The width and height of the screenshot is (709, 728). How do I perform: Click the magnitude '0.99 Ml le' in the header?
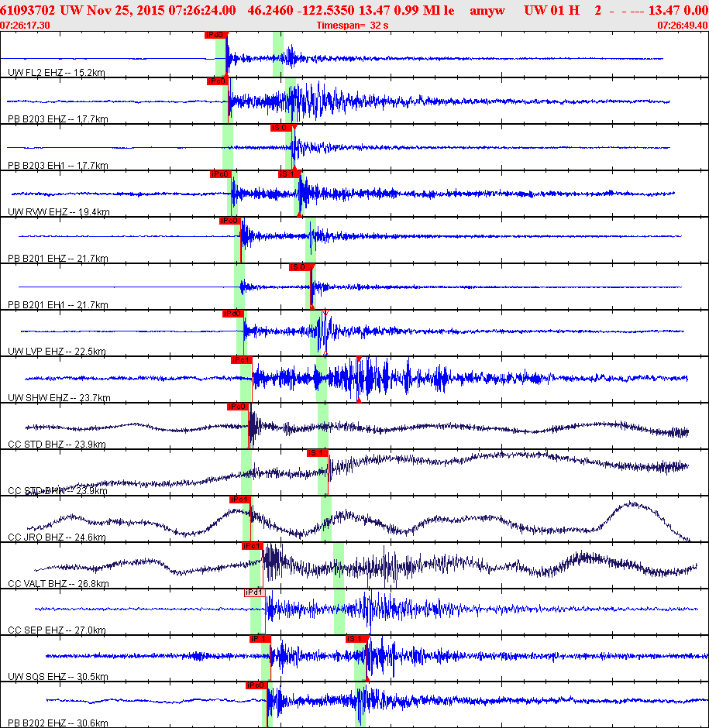pyautogui.click(x=422, y=10)
